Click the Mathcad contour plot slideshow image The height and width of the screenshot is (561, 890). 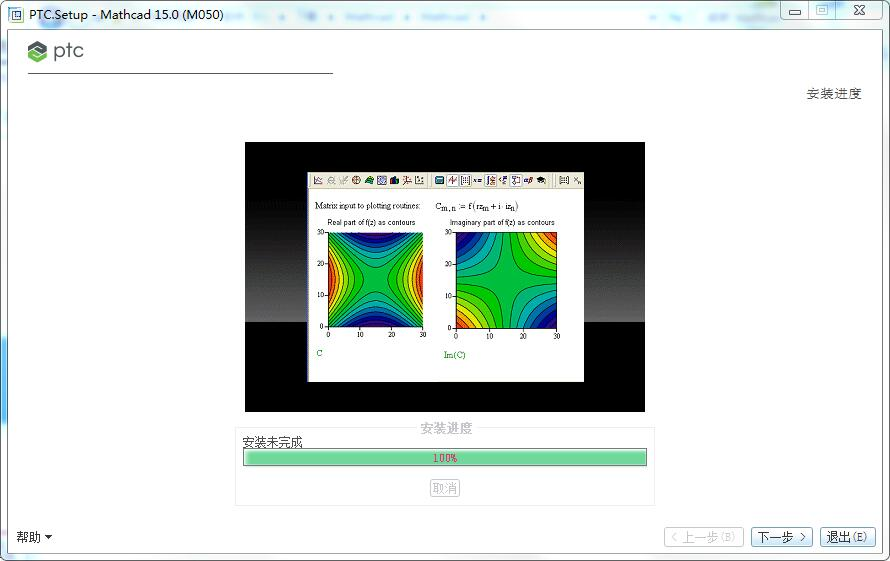[x=445, y=277]
